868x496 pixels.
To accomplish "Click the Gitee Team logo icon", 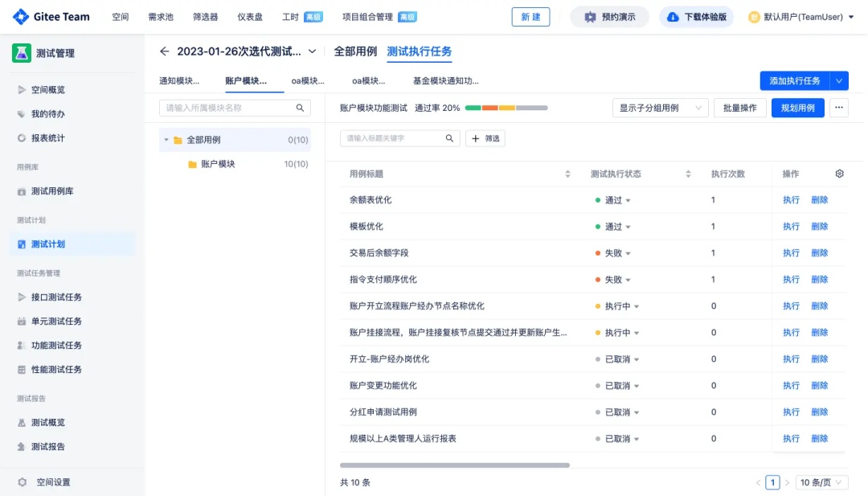I will (x=20, y=17).
